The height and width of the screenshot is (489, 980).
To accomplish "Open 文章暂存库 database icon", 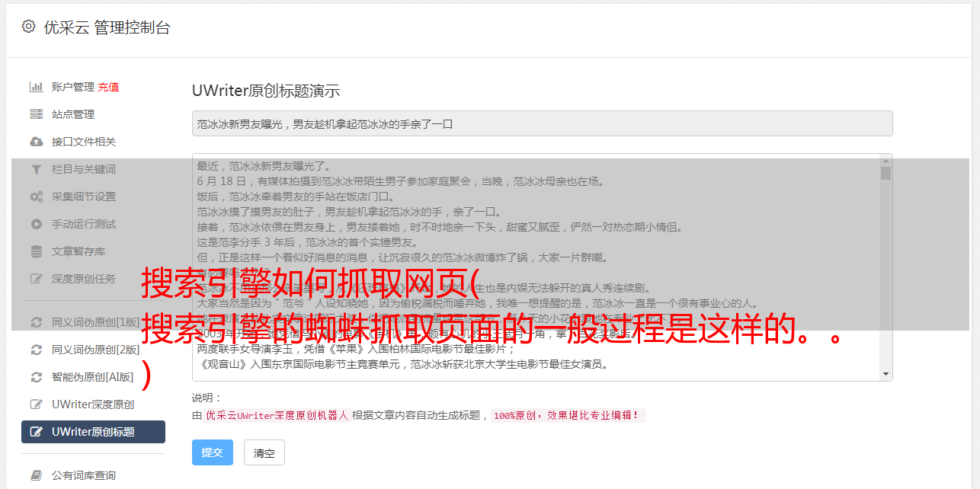I will coord(36,251).
